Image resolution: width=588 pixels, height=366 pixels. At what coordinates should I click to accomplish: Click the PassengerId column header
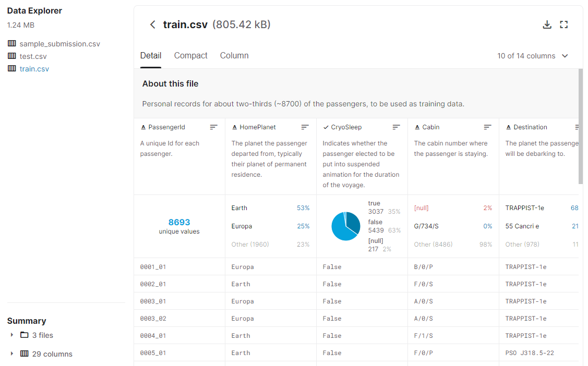pos(166,127)
